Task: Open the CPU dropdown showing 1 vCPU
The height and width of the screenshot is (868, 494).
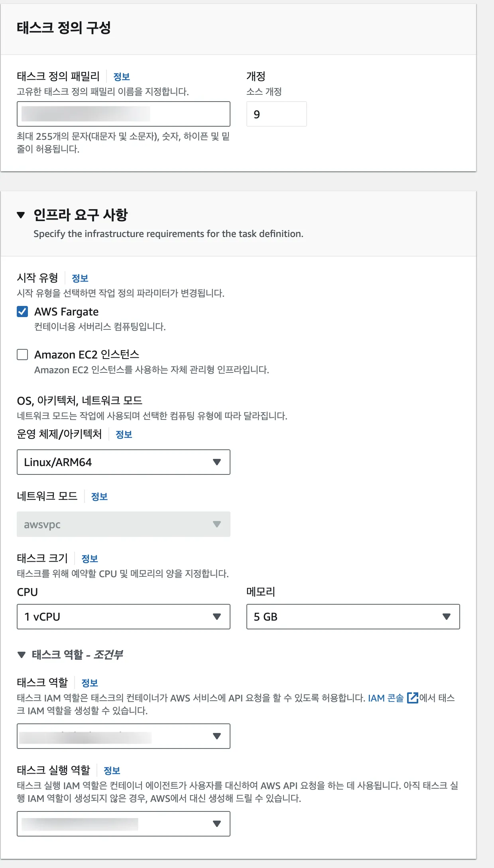Action: click(x=123, y=617)
